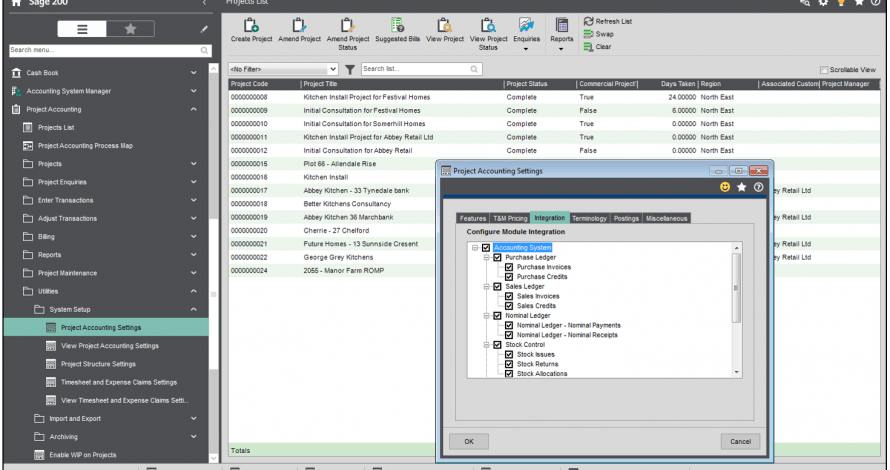Clear the list selection

pos(597,47)
